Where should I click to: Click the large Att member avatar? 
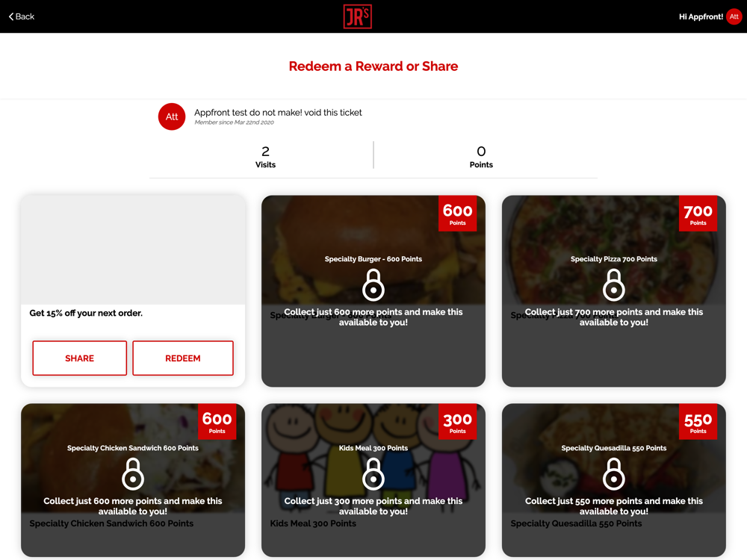(x=172, y=116)
